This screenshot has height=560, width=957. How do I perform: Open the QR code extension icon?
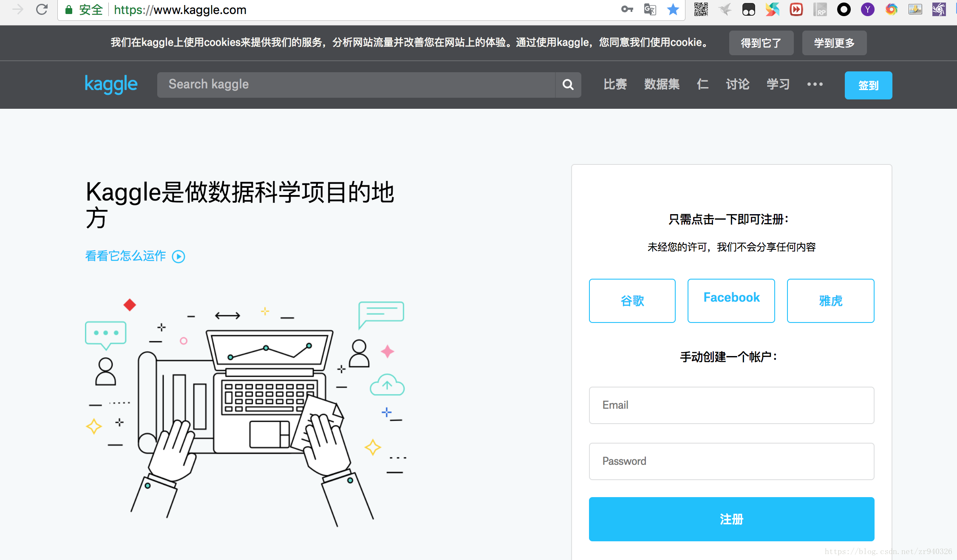(701, 9)
